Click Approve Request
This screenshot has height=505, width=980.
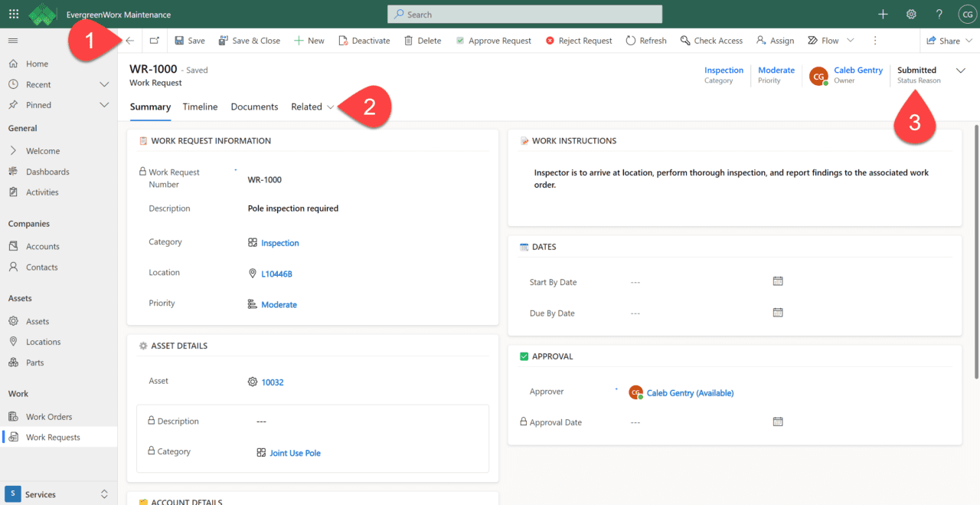[x=493, y=41]
